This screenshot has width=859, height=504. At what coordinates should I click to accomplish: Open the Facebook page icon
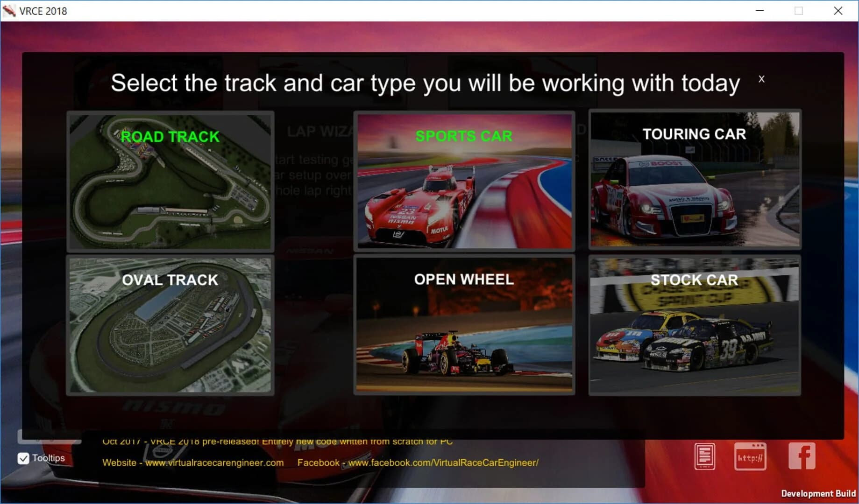[801, 456]
